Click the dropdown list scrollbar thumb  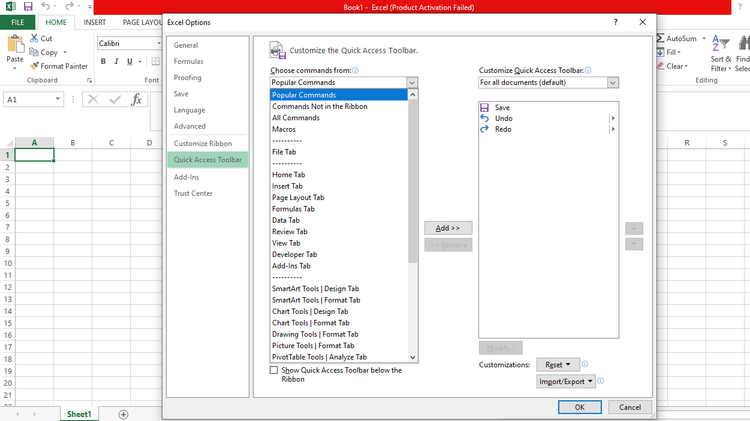tap(413, 182)
